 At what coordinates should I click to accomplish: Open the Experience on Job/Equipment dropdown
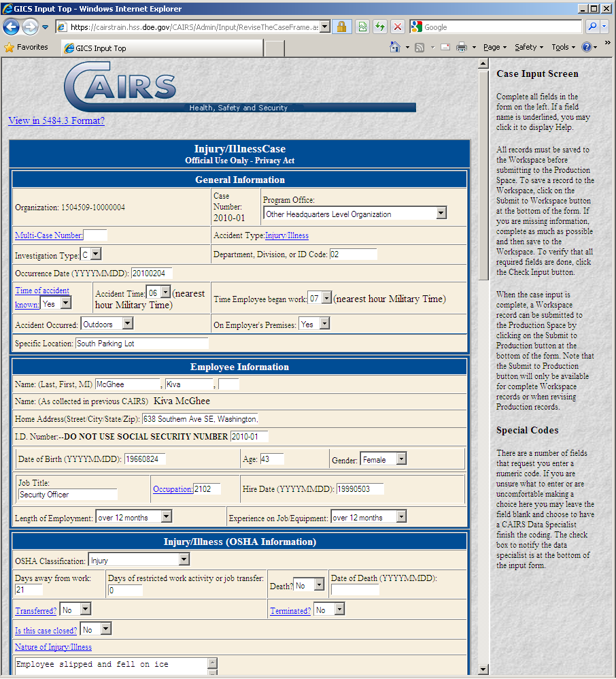[401, 516]
